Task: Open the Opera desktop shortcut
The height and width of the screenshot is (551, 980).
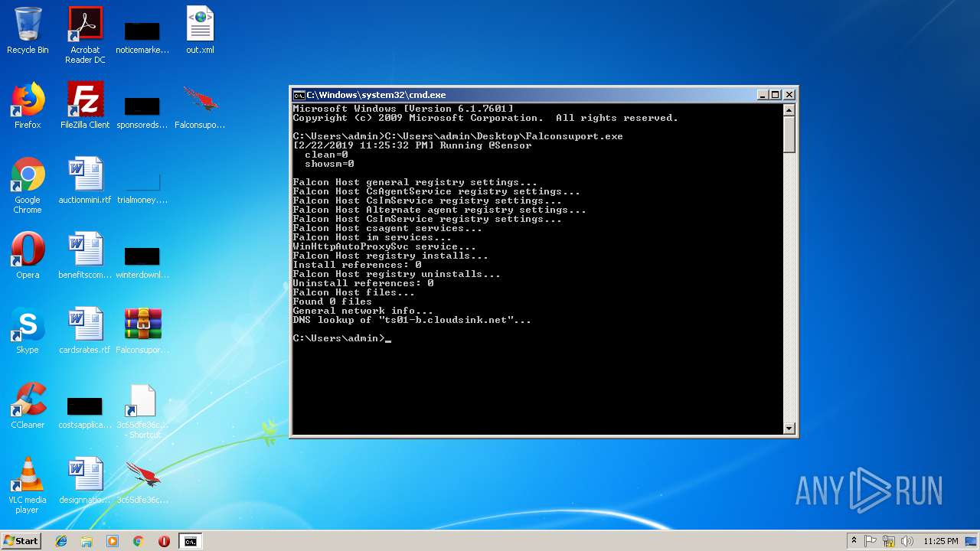Action: click(28, 256)
